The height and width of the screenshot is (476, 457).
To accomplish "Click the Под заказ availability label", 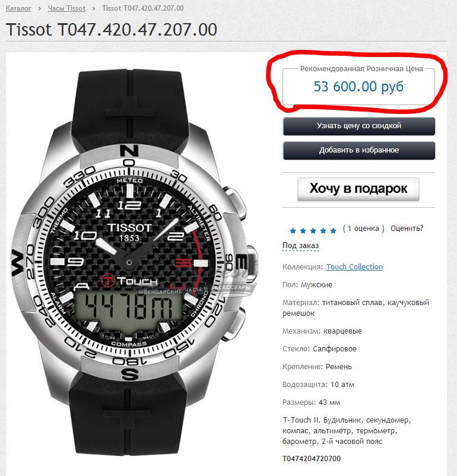I will click(x=301, y=246).
